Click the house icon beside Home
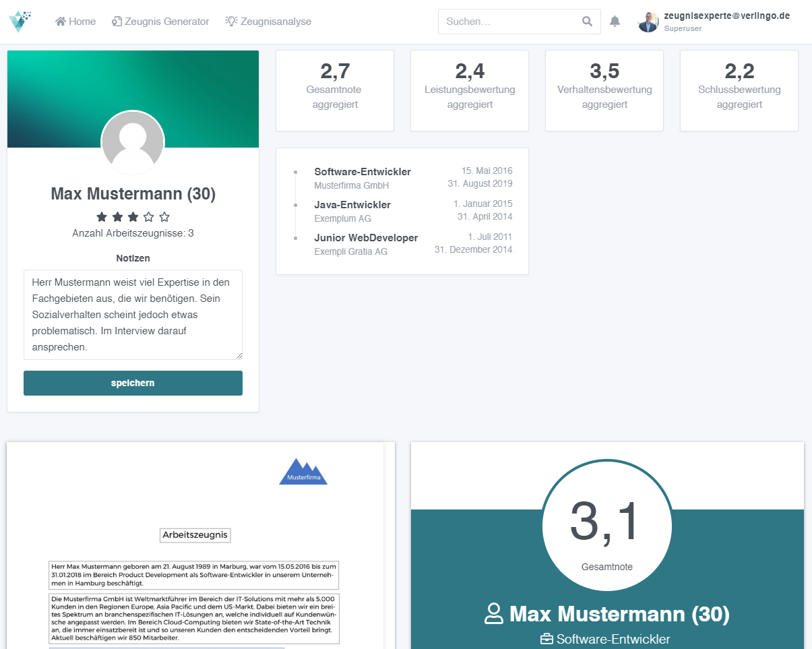 (61, 22)
